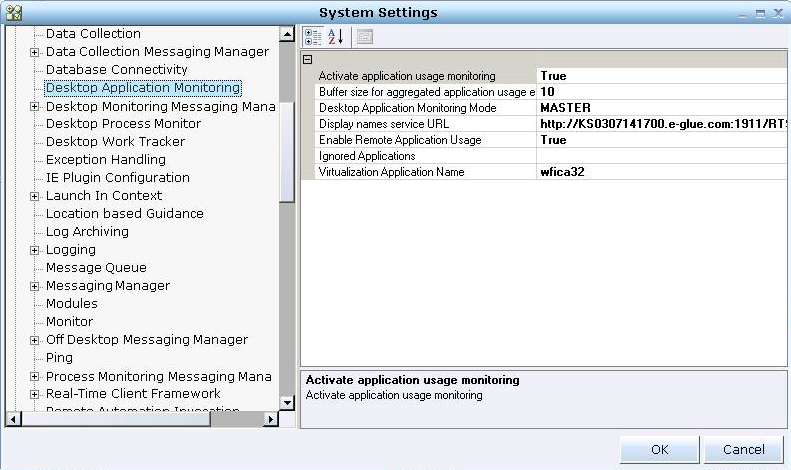Screen dimensions: 791x470
Task: Click the Property Pages toolbar icon
Action: click(364, 36)
